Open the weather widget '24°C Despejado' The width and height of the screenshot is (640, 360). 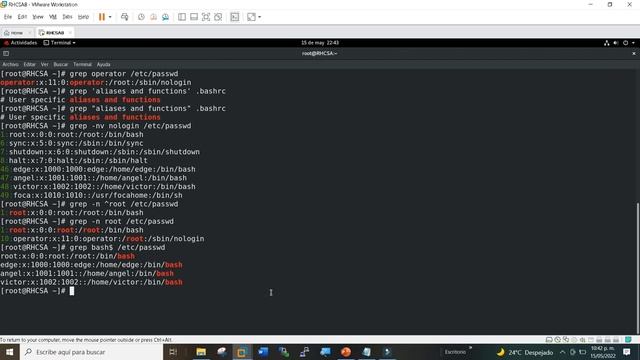(525, 352)
